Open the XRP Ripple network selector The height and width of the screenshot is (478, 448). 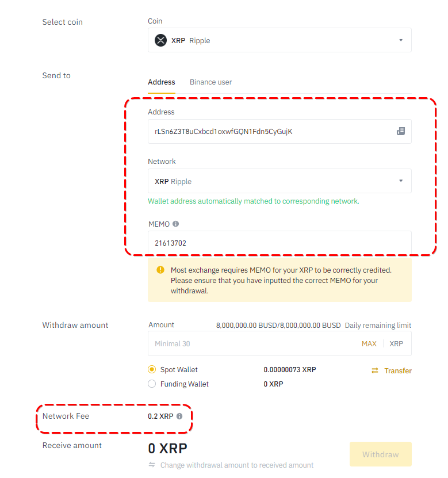tap(270, 181)
